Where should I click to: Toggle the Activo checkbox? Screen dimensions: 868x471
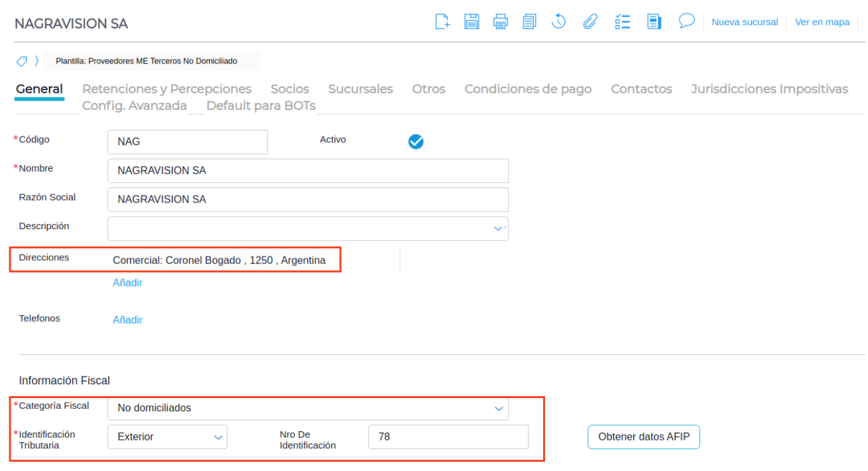tap(416, 141)
